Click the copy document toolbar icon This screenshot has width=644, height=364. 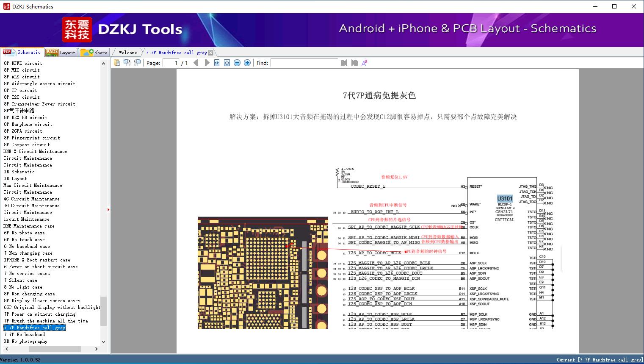click(x=117, y=63)
